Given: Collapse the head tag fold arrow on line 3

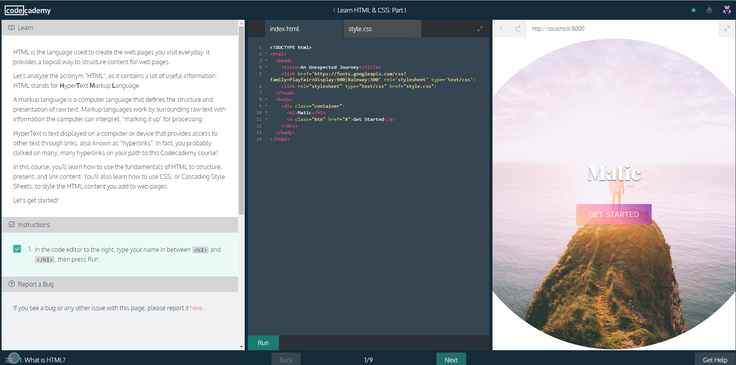Looking at the screenshot, I should [x=266, y=61].
